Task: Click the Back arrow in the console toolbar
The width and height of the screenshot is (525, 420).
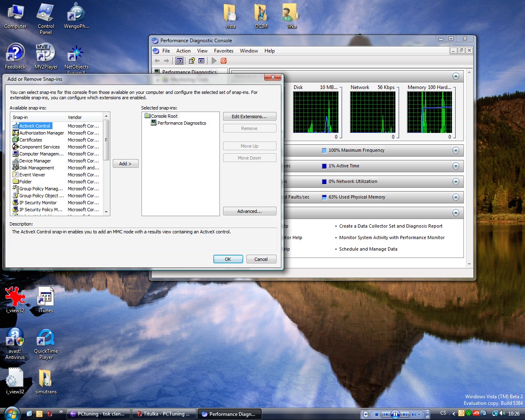Action: [x=157, y=61]
